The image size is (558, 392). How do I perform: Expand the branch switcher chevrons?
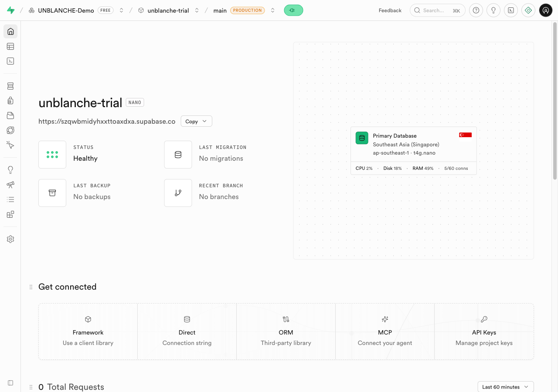pos(272,10)
